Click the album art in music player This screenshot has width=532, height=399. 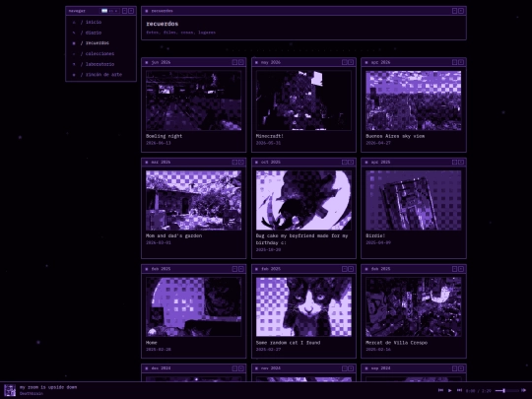click(10, 390)
